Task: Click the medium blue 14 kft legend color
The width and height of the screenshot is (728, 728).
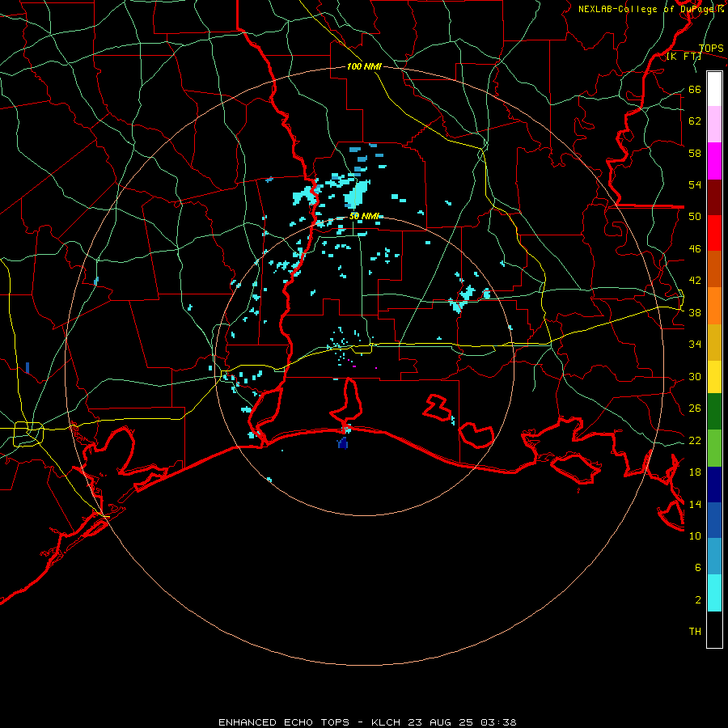Action: [714, 520]
